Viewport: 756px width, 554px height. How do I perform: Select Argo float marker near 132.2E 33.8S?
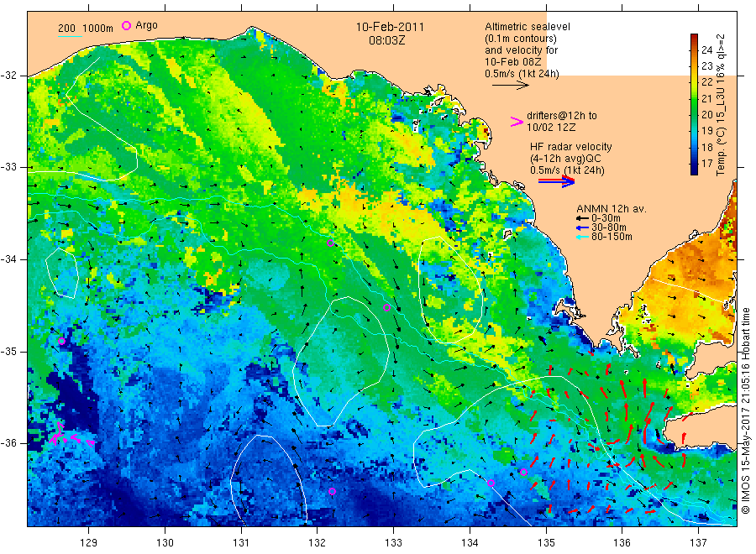(330, 243)
